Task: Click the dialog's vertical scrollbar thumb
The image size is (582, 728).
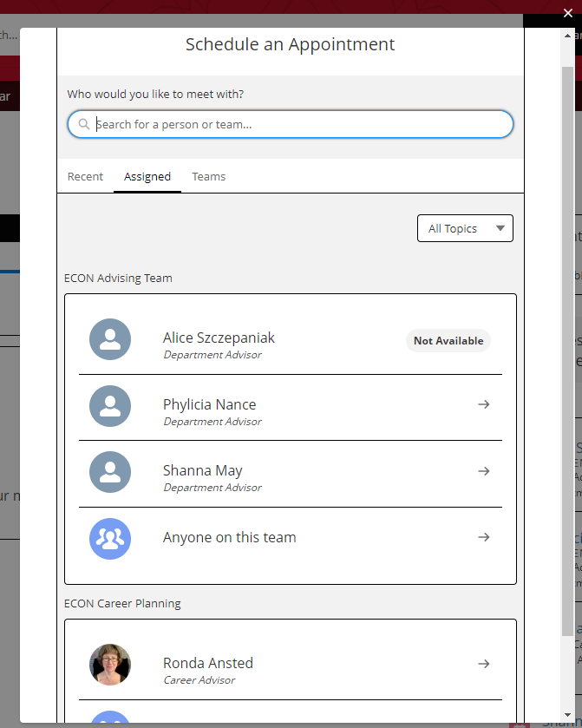Action: [x=567, y=351]
